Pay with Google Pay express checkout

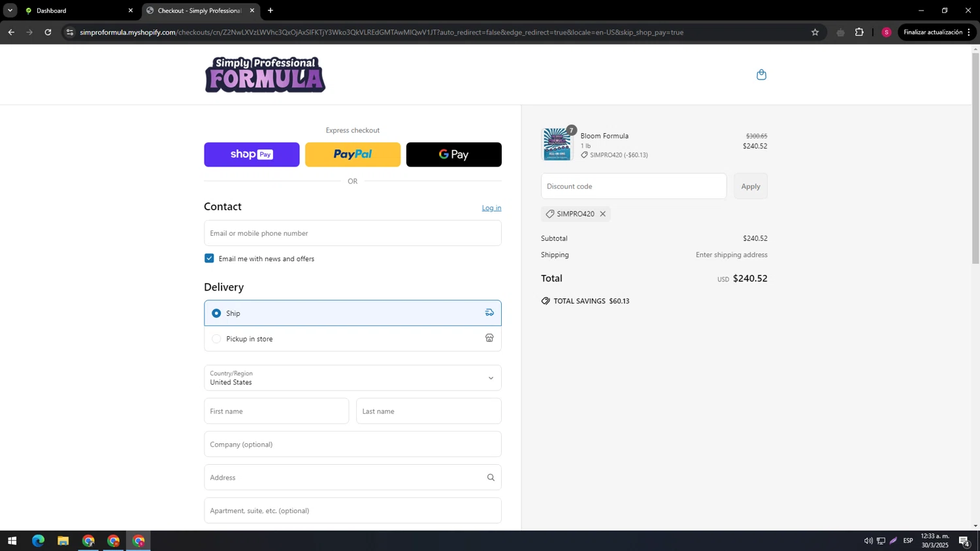click(454, 155)
